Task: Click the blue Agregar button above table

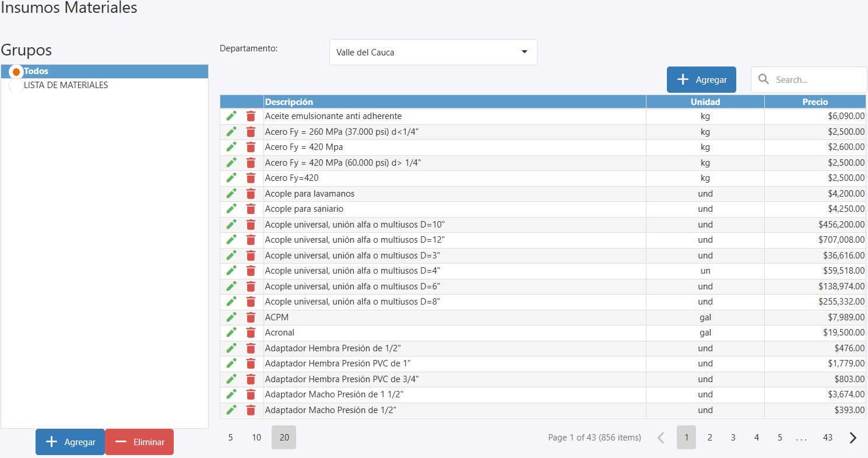Action: (x=701, y=80)
